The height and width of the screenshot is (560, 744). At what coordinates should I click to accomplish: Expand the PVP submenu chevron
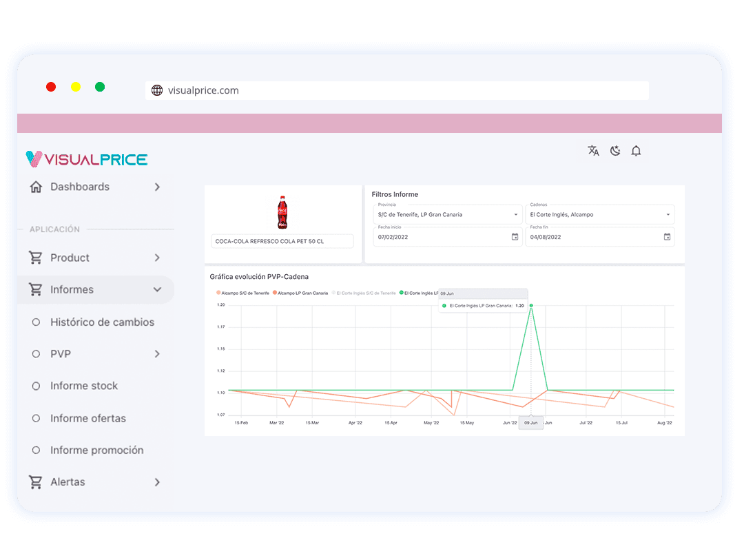[157, 354]
